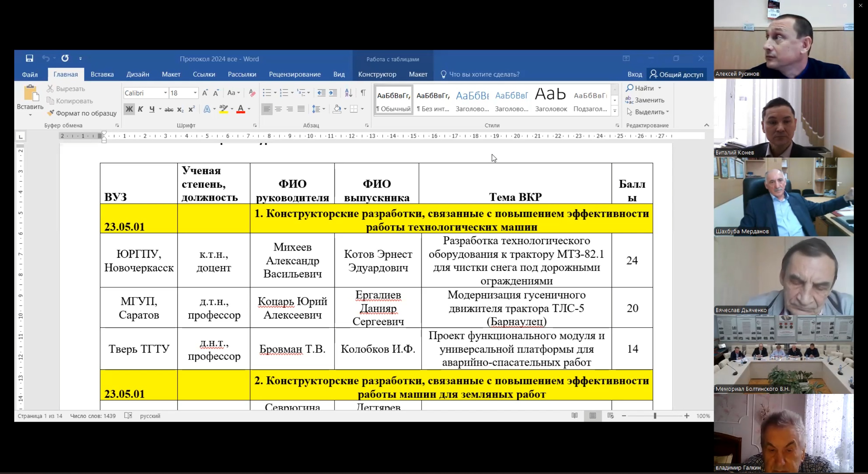This screenshot has height=474, width=868.
Task: Click the Increase font size icon
Action: (205, 93)
